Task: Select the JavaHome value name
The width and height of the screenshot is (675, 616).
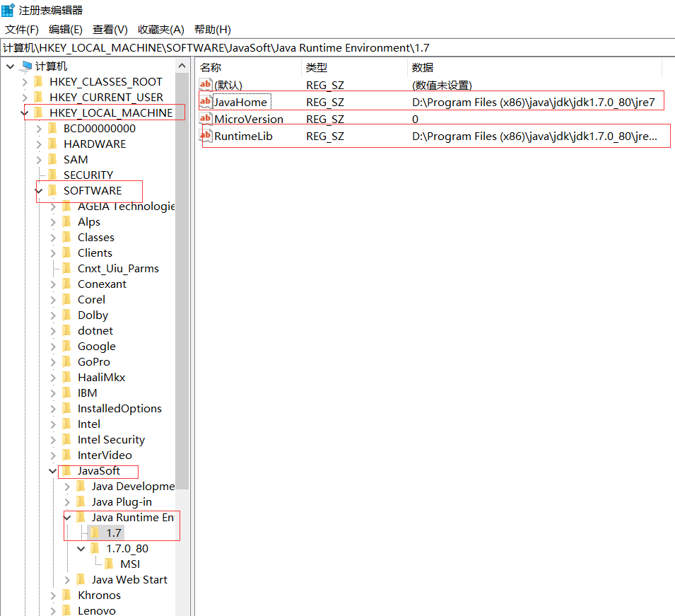Action: 240,102
